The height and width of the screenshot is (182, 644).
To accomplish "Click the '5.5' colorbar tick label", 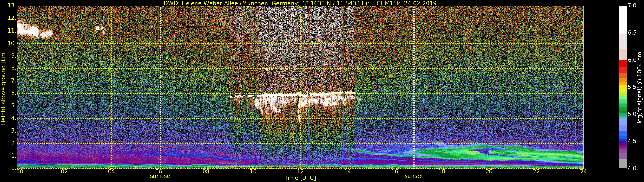I will (632, 87).
